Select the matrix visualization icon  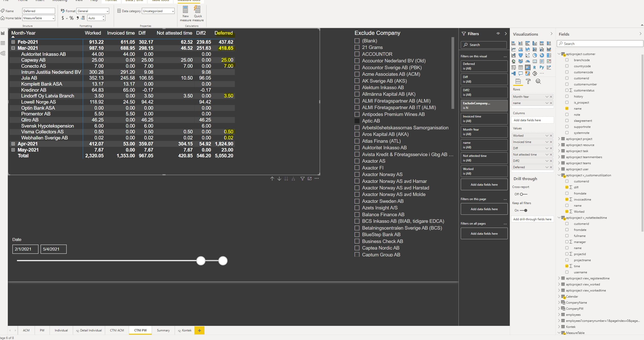[x=527, y=67]
